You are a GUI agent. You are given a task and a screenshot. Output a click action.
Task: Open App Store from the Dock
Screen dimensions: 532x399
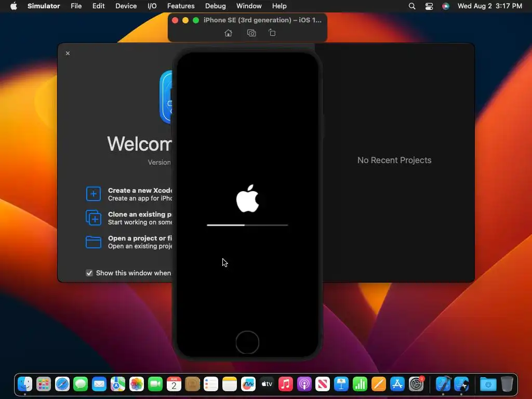(x=397, y=384)
